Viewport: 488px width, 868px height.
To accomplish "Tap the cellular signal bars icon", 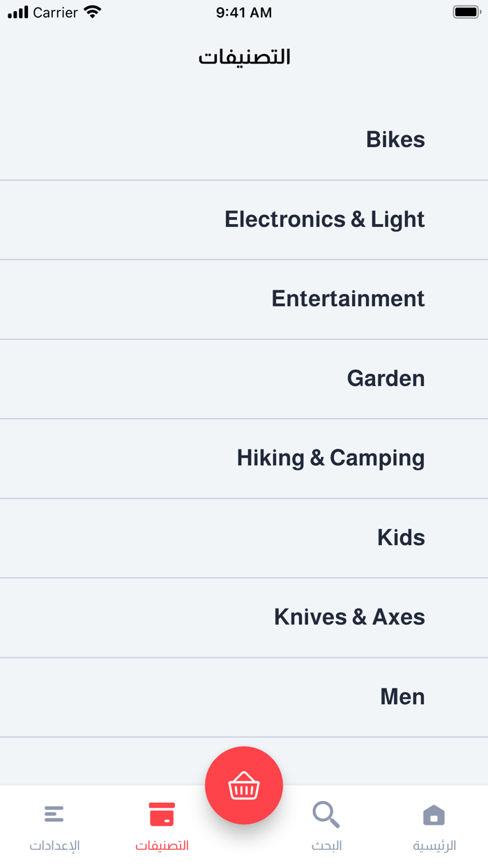I will (18, 13).
